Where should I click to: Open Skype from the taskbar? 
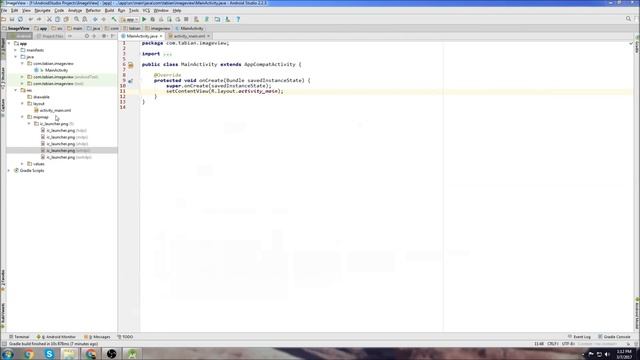(x=49, y=354)
